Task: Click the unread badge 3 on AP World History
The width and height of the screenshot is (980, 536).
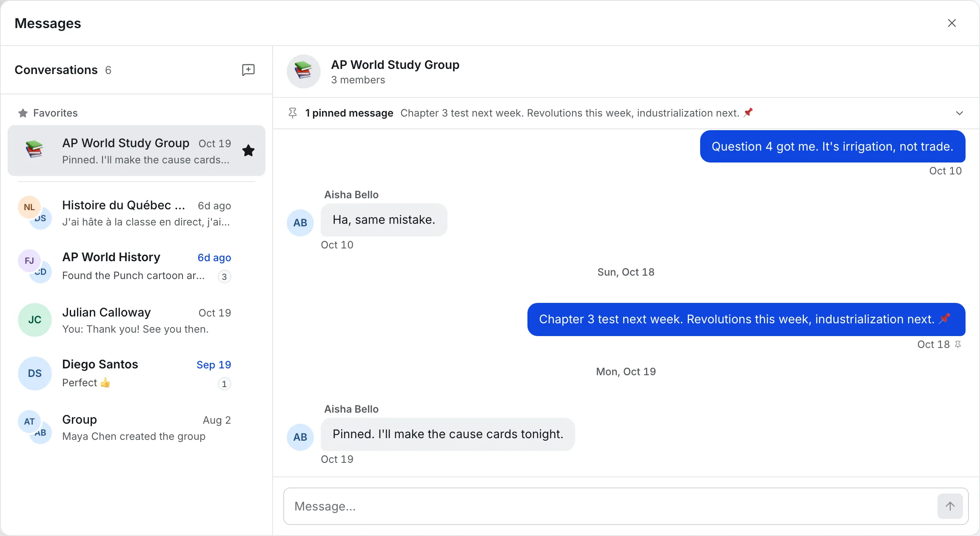Action: coord(225,277)
